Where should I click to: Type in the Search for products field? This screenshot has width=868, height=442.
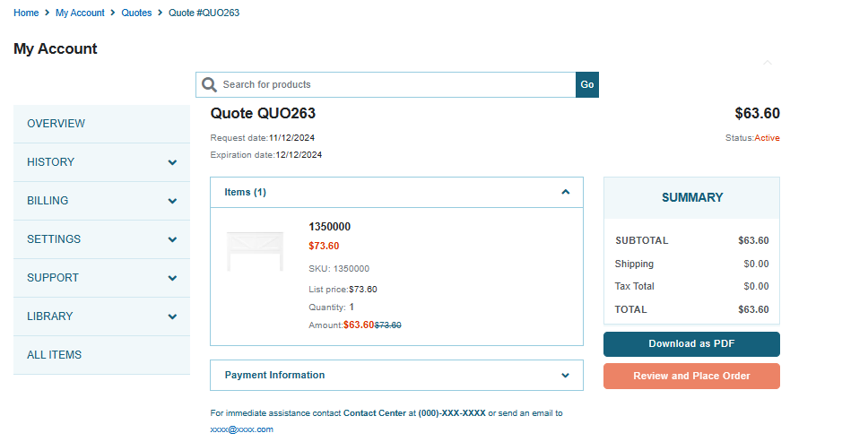coord(395,84)
